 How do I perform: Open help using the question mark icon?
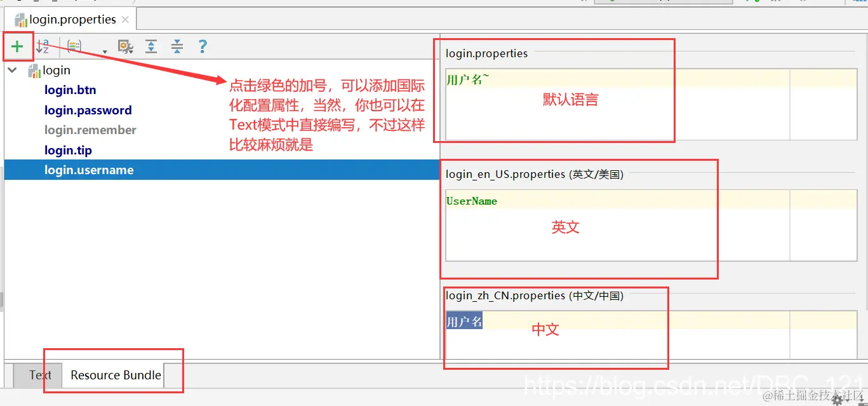point(202,46)
